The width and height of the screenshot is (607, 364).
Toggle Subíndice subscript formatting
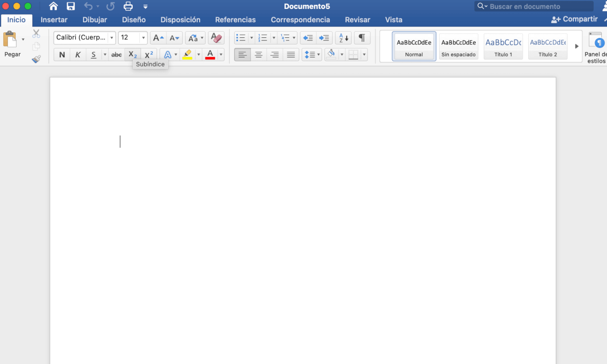tap(133, 55)
